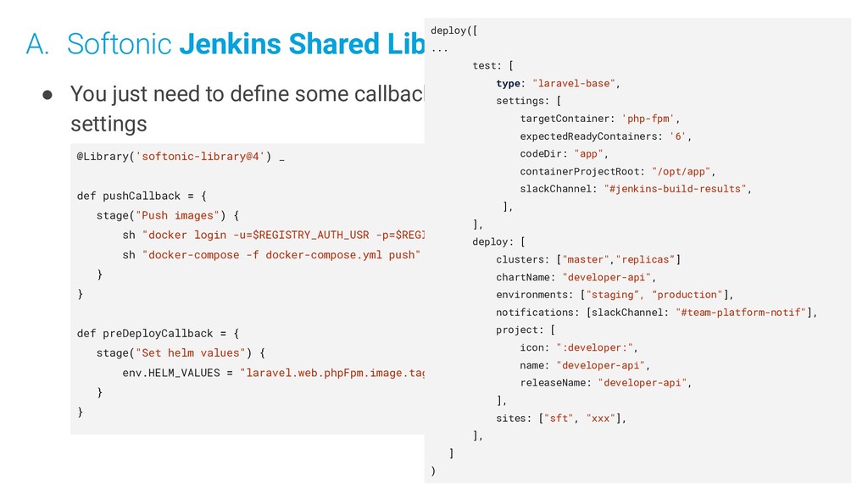Click the word 'settings' under the bullet
Screen dimensions: 868x488
(x=108, y=124)
